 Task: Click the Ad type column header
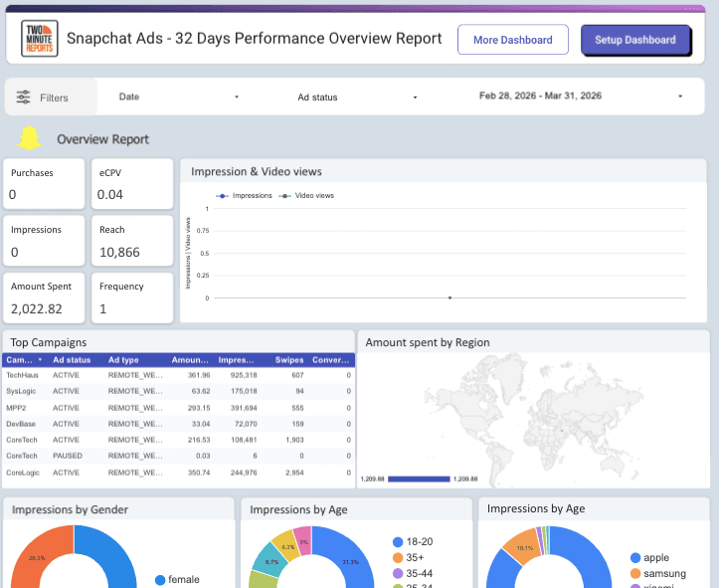pos(123,360)
